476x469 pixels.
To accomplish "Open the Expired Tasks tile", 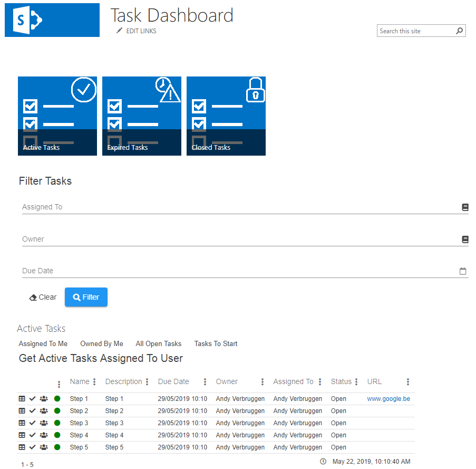I will point(141,116).
